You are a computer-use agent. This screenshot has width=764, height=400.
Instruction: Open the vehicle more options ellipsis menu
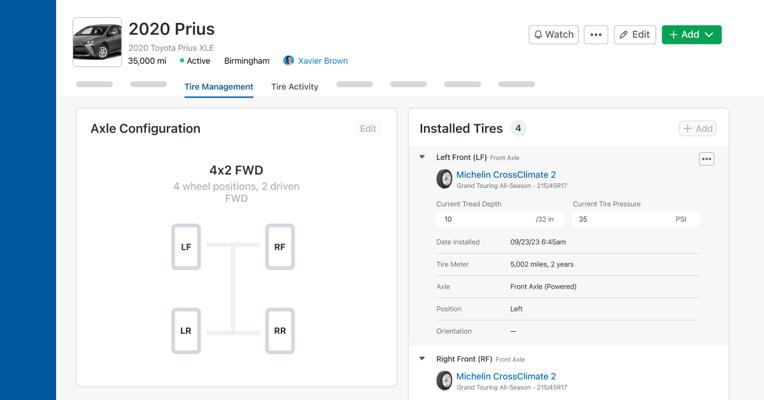[595, 34]
